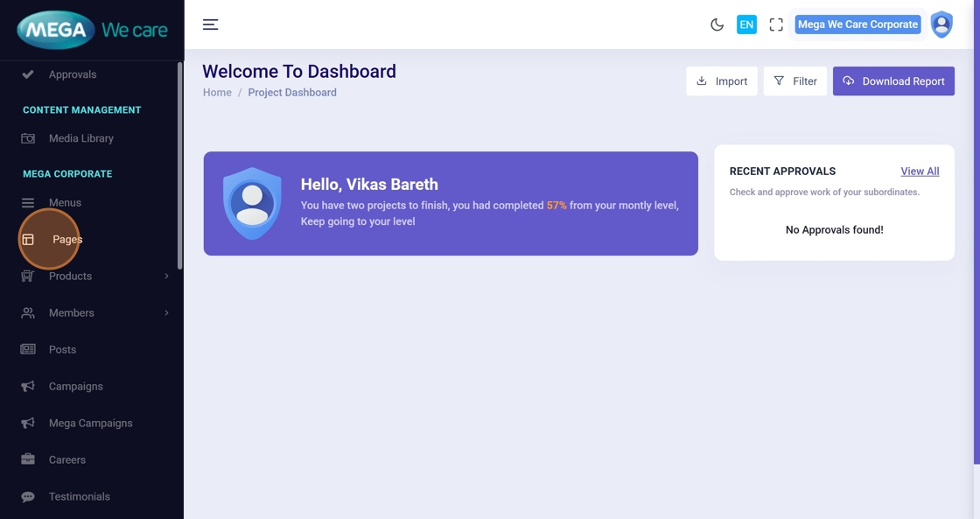
Task: Click the Download Report button
Action: click(893, 81)
